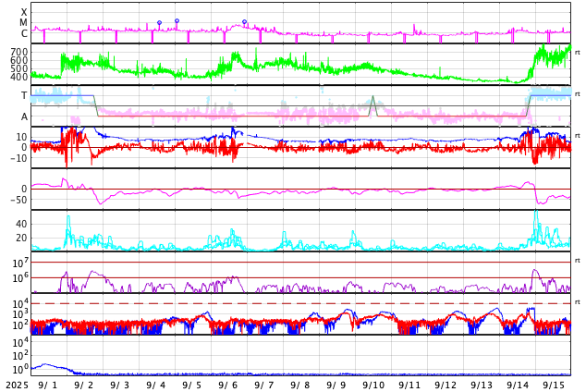This screenshot has height=392, width=586.
Task: Click the T sector label on the left axis
Action: click(24, 95)
